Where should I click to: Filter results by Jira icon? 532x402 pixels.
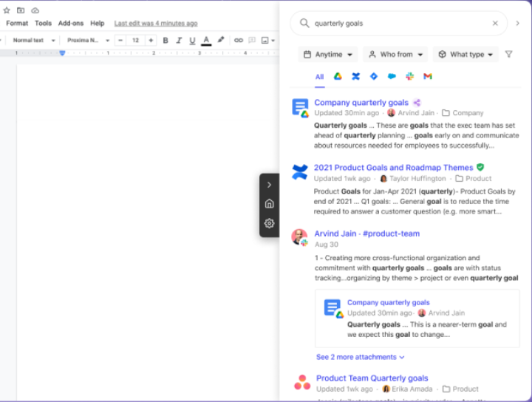pyautogui.click(x=374, y=77)
